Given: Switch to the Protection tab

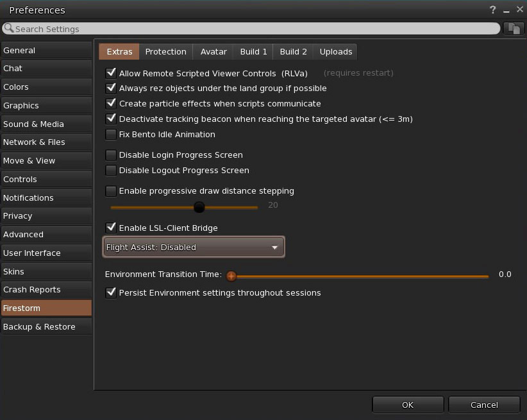Looking at the screenshot, I should pyautogui.click(x=165, y=52).
